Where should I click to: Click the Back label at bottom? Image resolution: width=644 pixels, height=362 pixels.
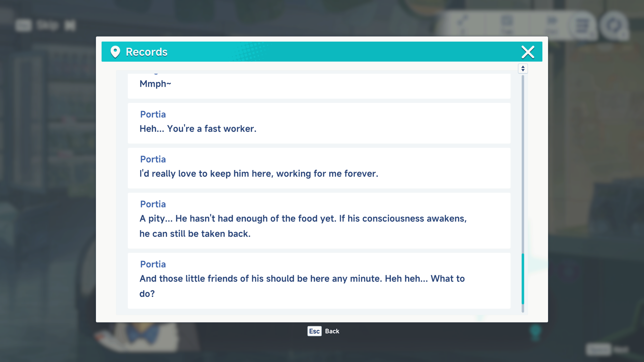click(x=332, y=331)
